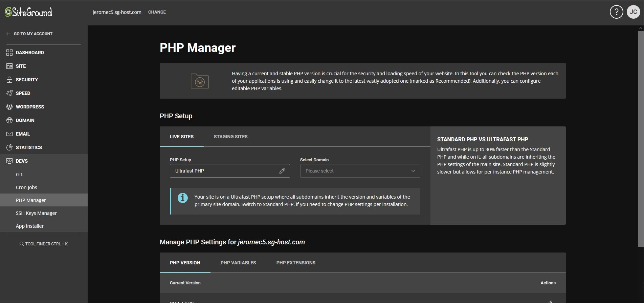Click the Email envelope icon
The width and height of the screenshot is (644, 303).
click(x=9, y=134)
